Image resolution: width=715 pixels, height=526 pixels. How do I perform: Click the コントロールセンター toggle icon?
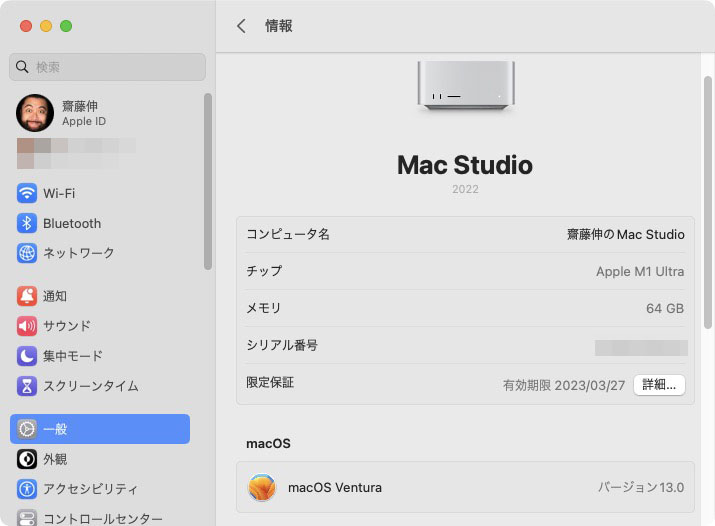pyautogui.click(x=27, y=518)
